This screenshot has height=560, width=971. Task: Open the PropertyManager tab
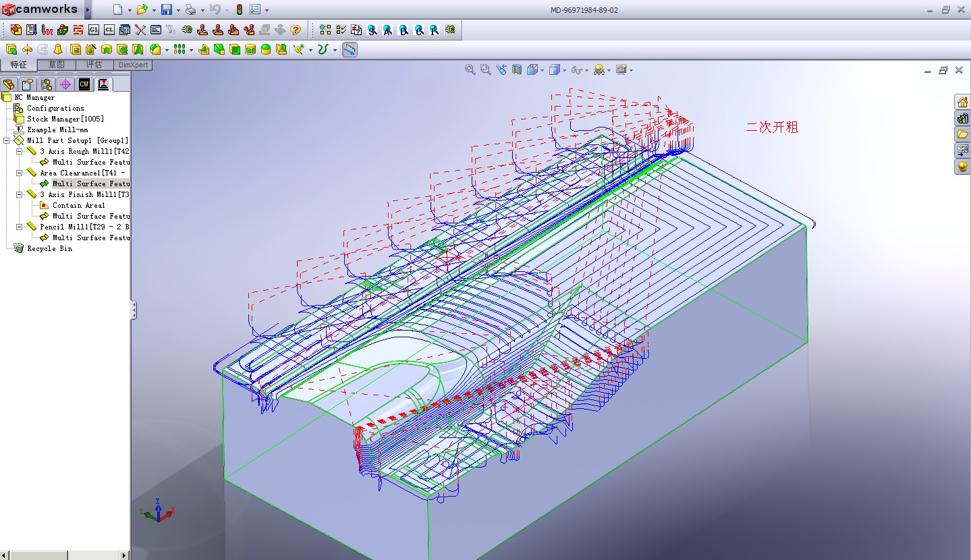pos(28,84)
